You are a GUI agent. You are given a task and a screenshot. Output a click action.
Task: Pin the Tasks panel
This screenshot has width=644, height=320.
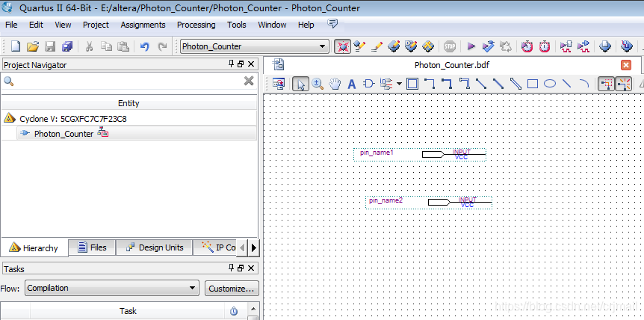pos(232,268)
